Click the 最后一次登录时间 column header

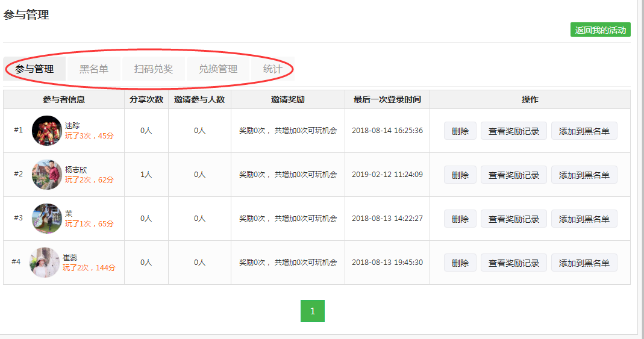pos(387,99)
